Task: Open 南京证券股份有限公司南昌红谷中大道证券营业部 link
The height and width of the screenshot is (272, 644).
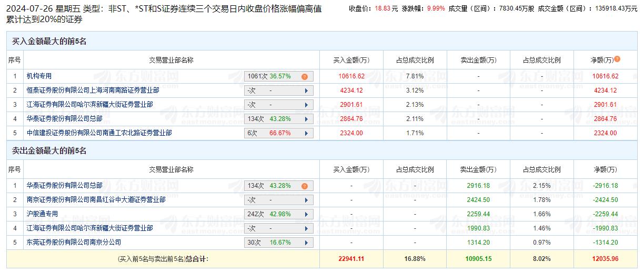Action: coord(96,200)
